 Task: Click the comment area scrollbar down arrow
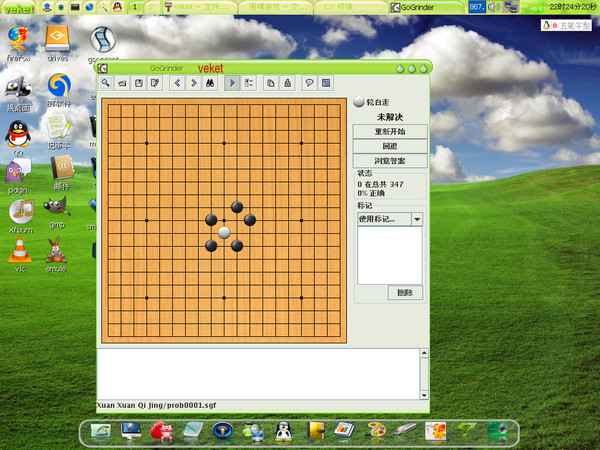[424, 395]
